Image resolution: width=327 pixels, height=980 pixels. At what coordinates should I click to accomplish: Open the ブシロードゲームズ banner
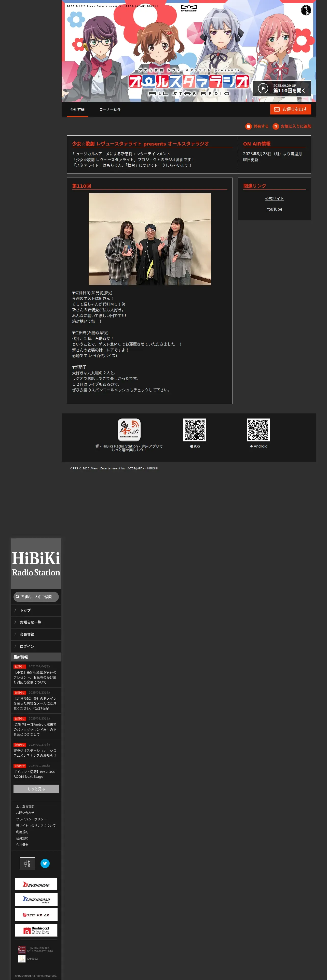36,915
